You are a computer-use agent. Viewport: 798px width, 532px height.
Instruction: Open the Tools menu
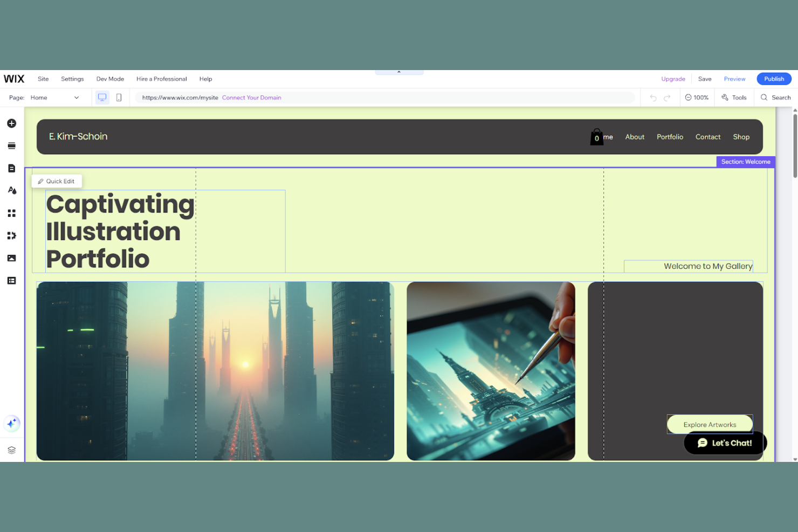tap(734, 98)
